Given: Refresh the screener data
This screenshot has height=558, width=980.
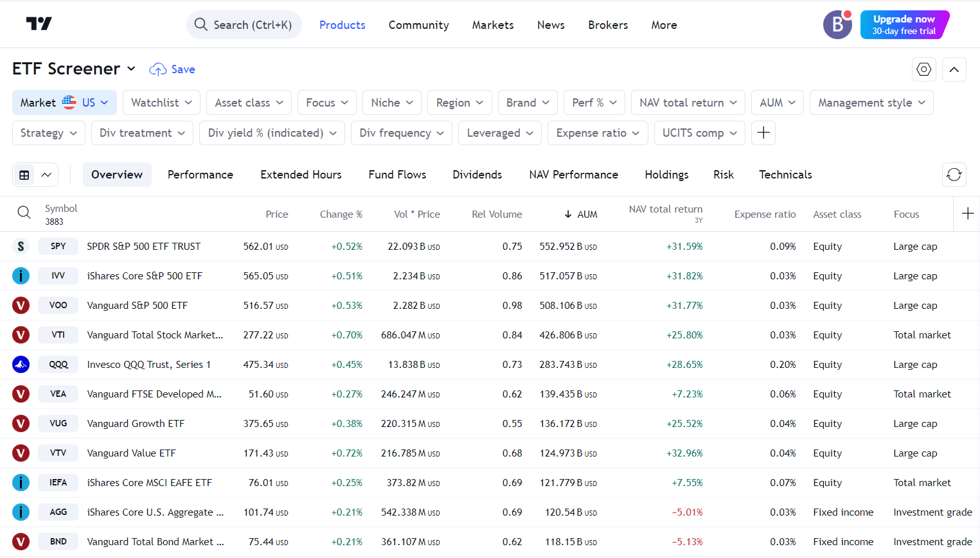Looking at the screenshot, I should point(954,175).
